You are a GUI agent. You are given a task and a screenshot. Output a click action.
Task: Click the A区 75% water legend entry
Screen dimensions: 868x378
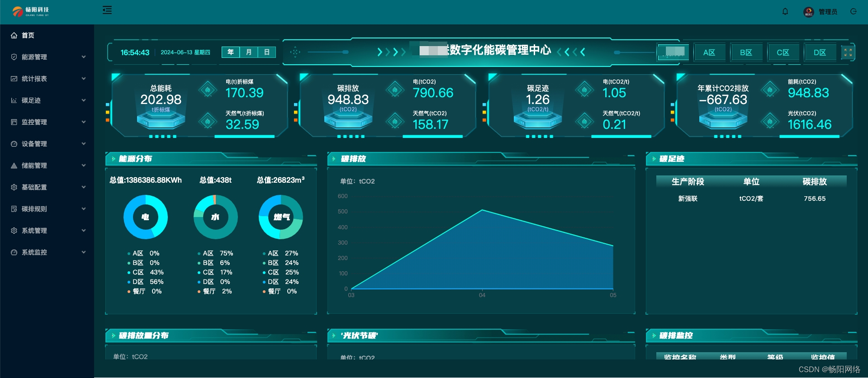click(x=215, y=253)
